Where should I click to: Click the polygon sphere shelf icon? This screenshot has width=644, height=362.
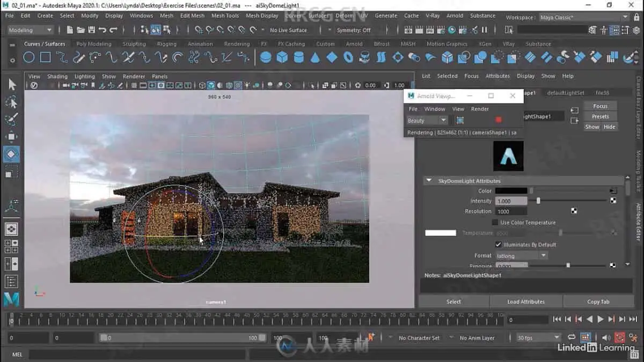(x=265, y=57)
